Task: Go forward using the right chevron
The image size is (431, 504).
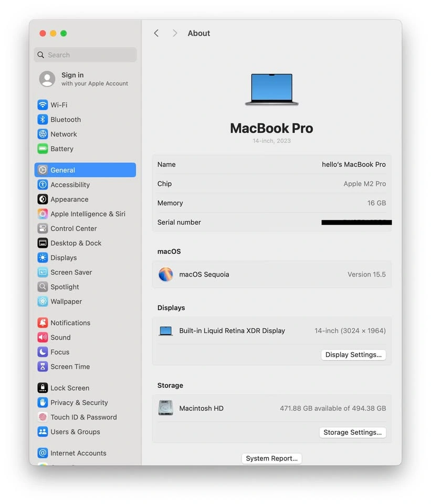Action: [175, 33]
